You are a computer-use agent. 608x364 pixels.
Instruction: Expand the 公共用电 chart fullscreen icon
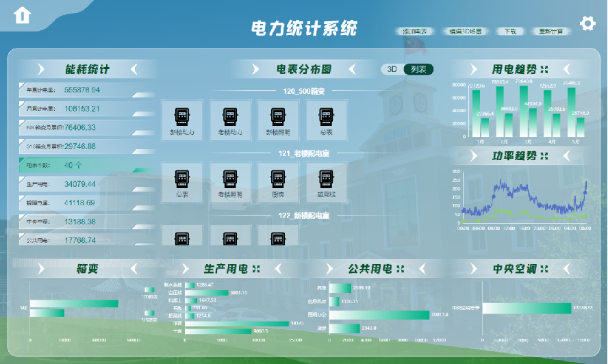point(400,269)
